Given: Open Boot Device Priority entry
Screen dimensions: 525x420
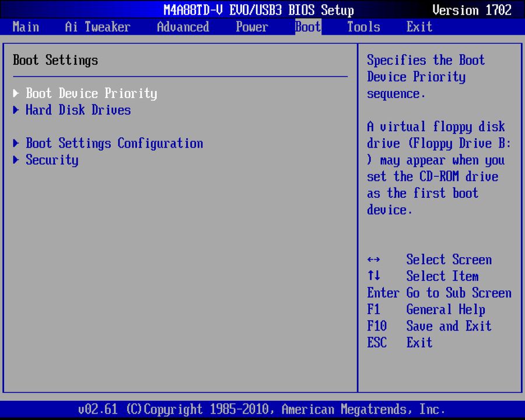Looking at the screenshot, I should tap(91, 93).
